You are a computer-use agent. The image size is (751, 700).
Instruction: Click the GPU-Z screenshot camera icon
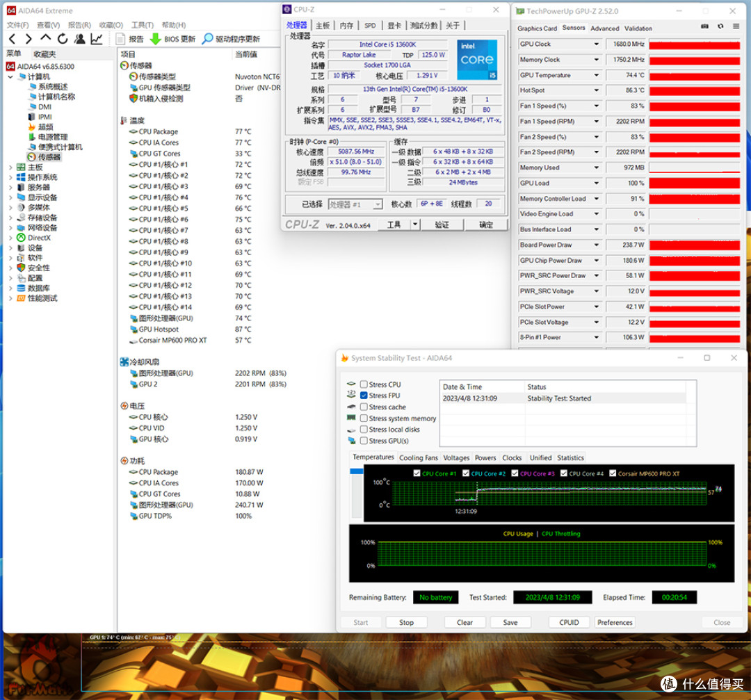point(704,26)
